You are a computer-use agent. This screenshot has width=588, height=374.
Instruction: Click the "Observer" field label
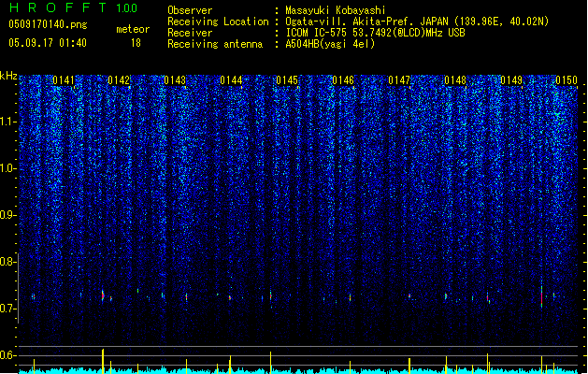tap(190, 10)
